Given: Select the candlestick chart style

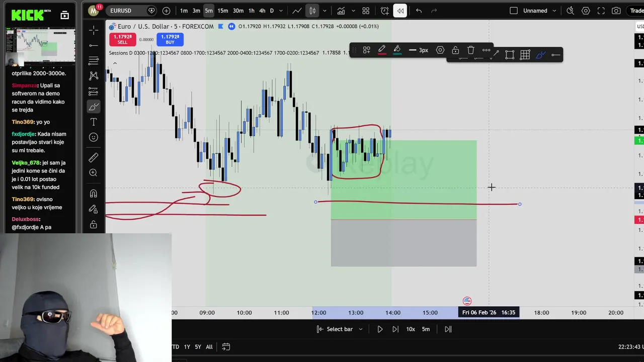Looking at the screenshot, I should pyautogui.click(x=312, y=11).
